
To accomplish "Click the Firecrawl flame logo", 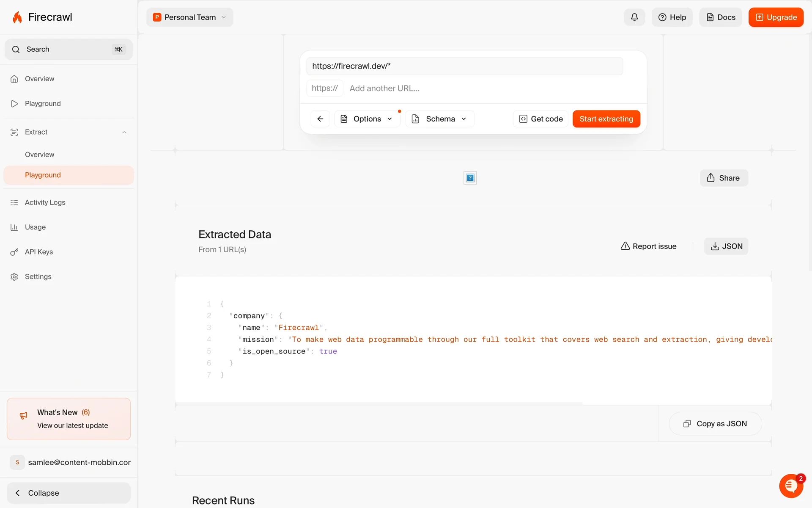I will [x=17, y=17].
